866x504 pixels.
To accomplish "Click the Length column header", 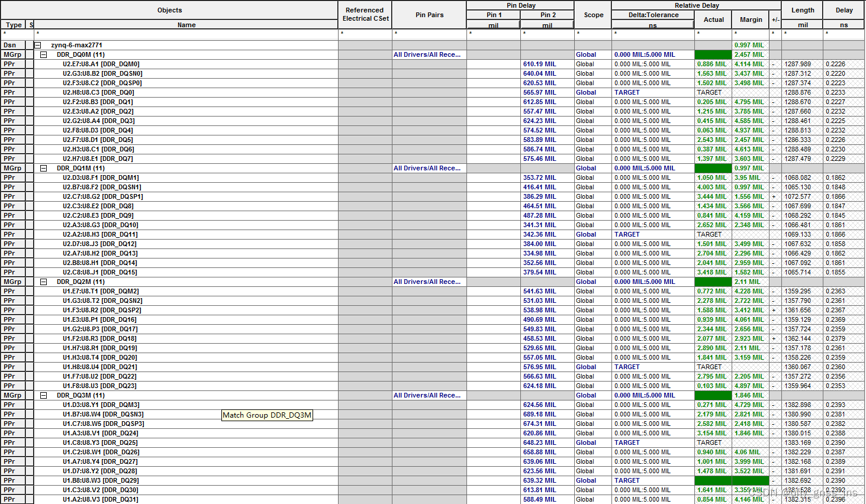I will 803,10.
